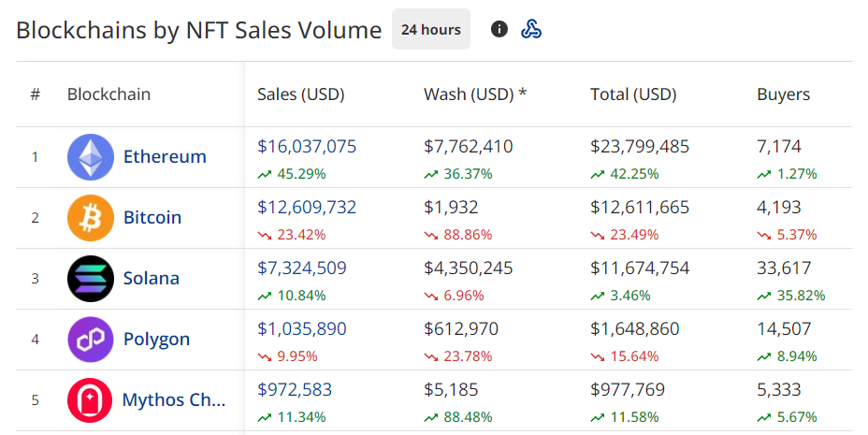868x435 pixels.
Task: Select Ethereum buyers count 7,174
Action: pos(779,147)
